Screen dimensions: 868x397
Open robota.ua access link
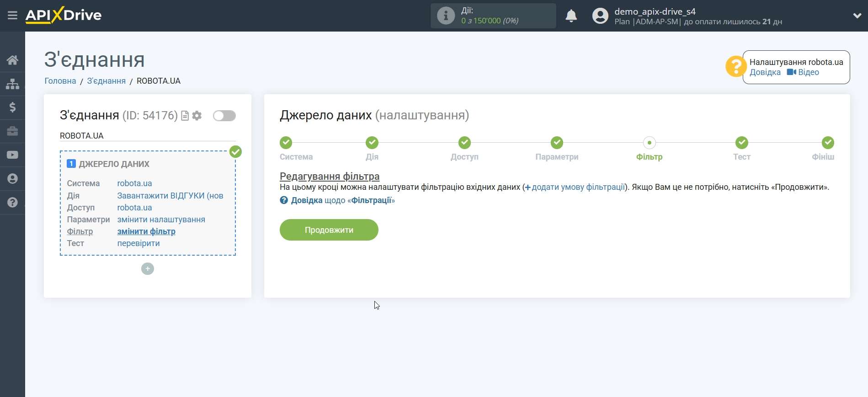pyautogui.click(x=134, y=208)
